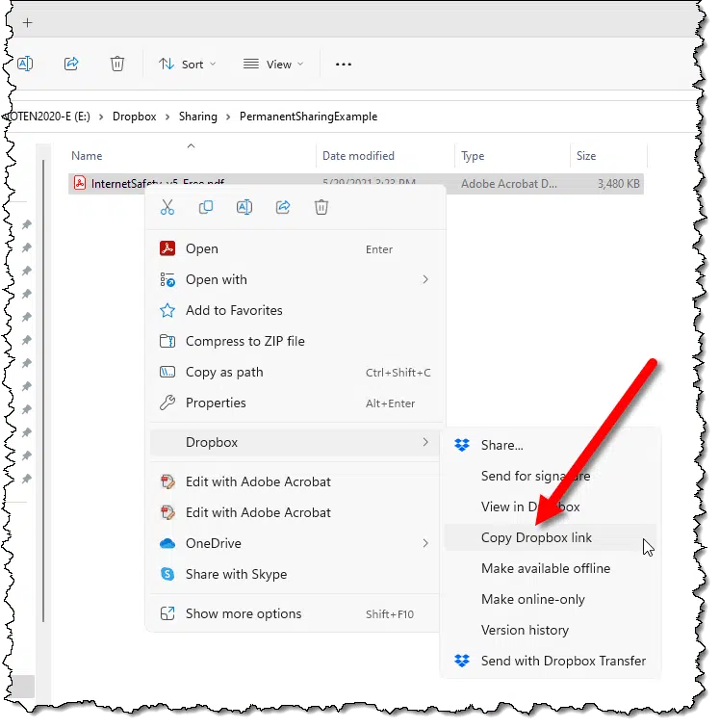Viewport: 719px width, 728px height.
Task: Expand the Dropbox submenu entry
Action: (295, 442)
